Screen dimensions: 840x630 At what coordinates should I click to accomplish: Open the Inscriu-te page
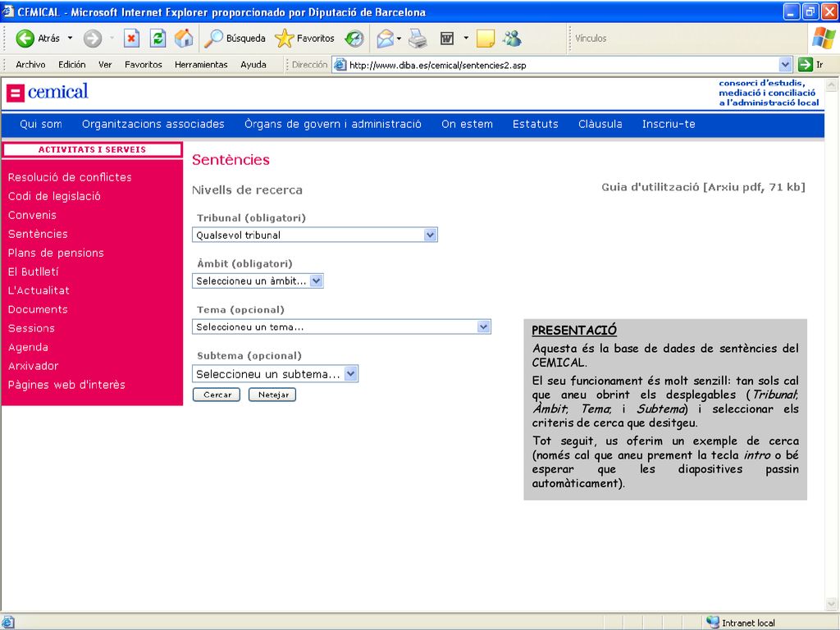(669, 125)
